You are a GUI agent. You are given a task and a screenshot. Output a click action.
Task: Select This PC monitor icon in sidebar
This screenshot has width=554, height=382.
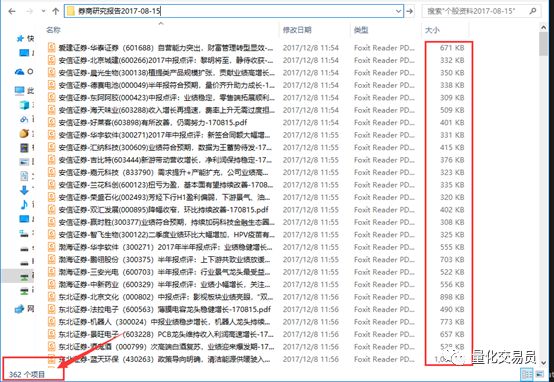[x=20, y=90]
